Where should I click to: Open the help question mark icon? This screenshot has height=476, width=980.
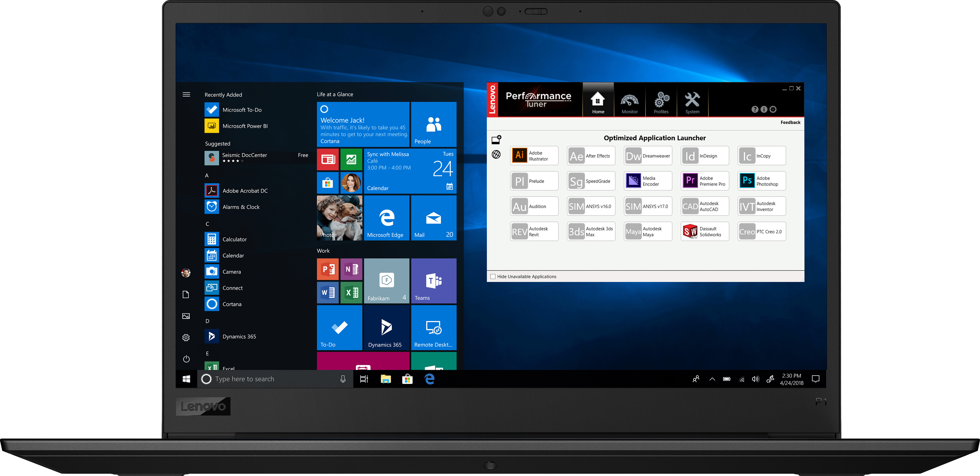(755, 109)
